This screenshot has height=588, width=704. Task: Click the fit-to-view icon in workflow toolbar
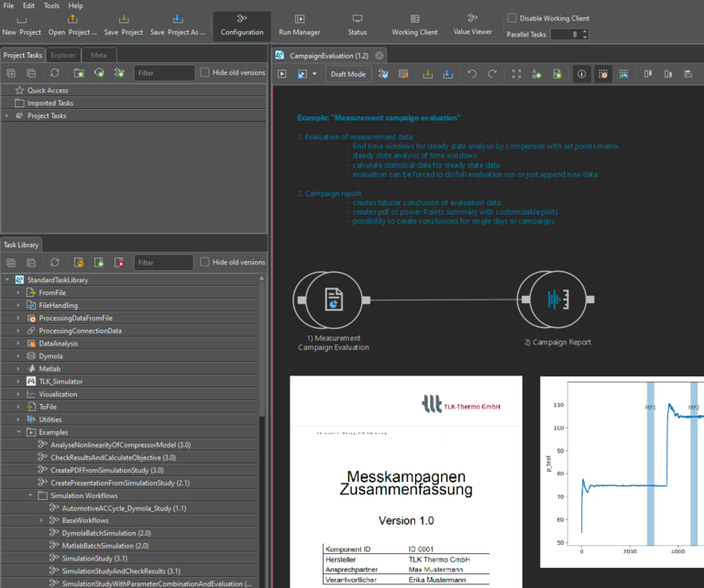pos(516,74)
